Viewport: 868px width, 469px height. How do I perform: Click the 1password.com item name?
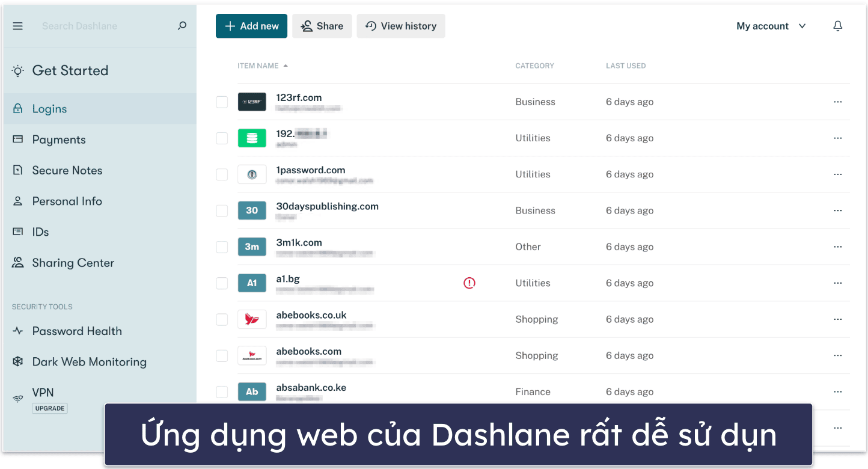(310, 170)
